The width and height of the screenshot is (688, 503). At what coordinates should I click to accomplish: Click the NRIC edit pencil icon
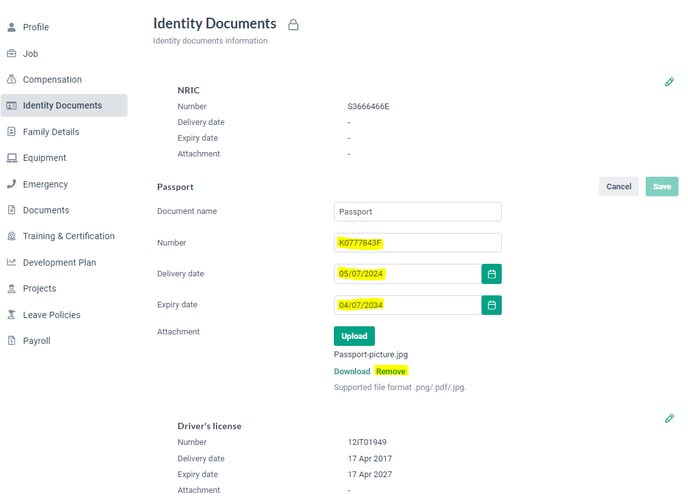(x=669, y=82)
